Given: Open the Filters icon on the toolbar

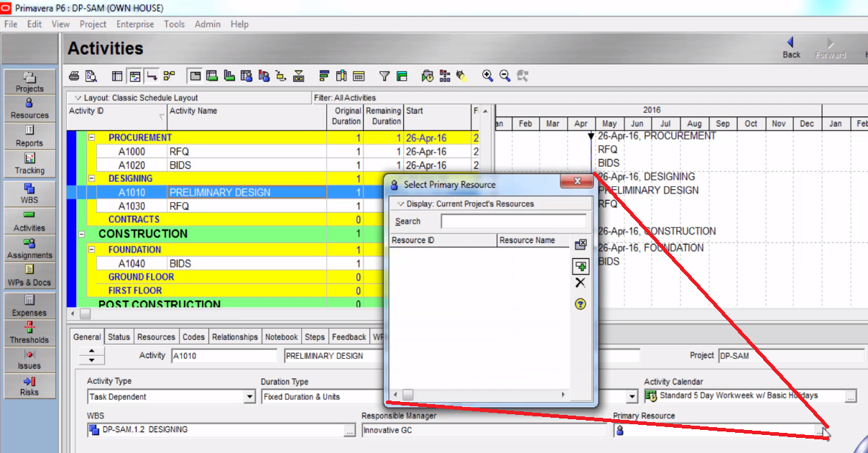Looking at the screenshot, I should (384, 75).
